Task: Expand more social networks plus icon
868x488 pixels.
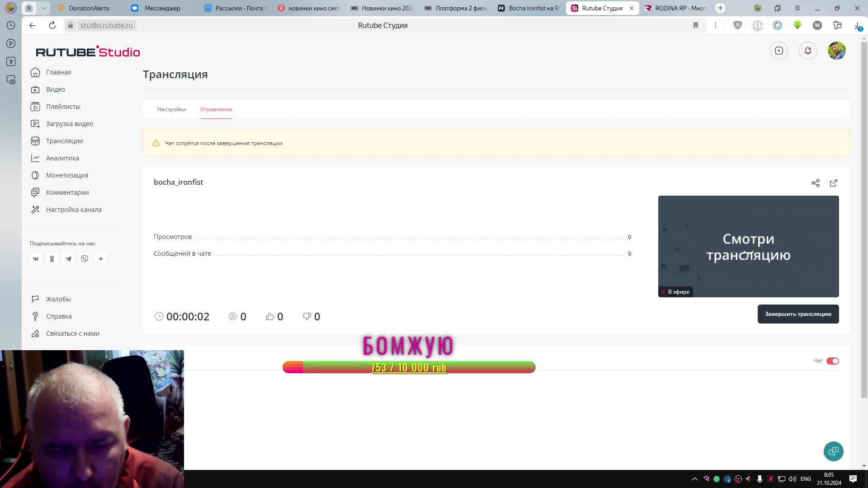Action: coord(101,259)
